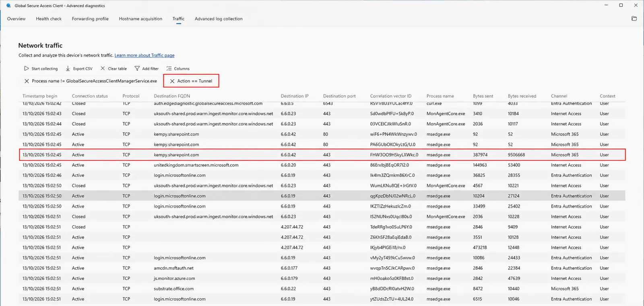Click the Protocol column header
Viewport: 644px width, 306px height.
coord(131,96)
